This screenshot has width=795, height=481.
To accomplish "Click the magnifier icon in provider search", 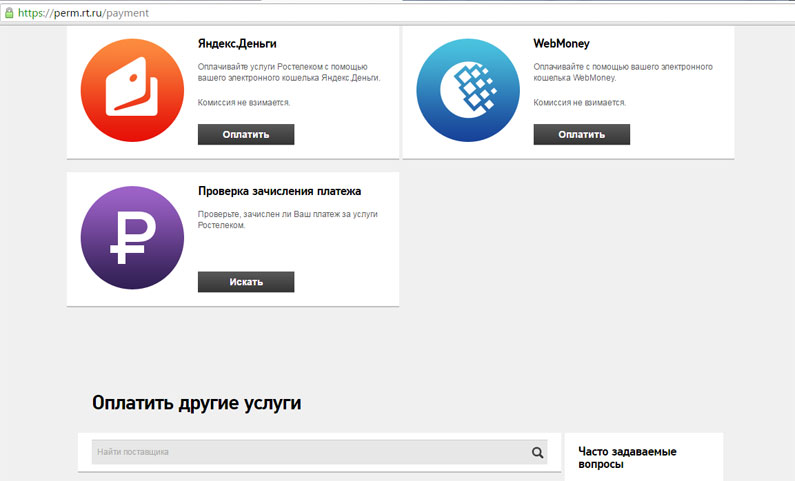I will click(537, 452).
